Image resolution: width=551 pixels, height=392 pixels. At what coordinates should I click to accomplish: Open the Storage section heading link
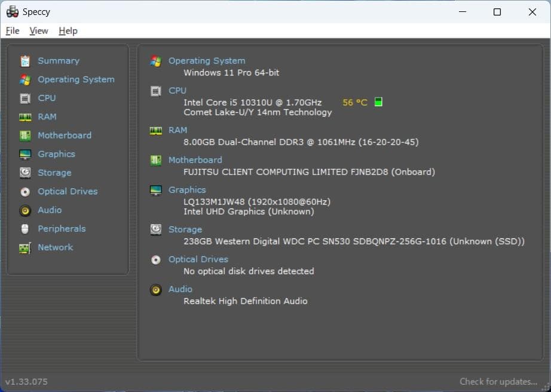pyautogui.click(x=185, y=229)
